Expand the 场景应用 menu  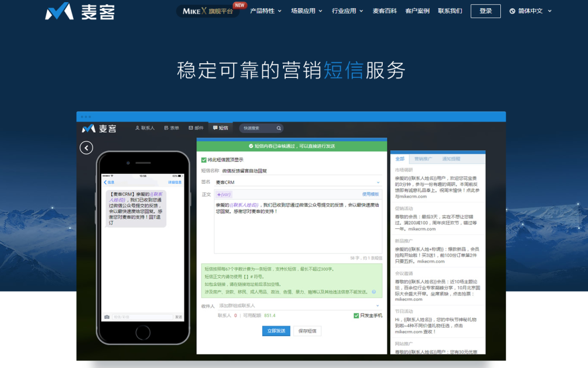(x=307, y=11)
